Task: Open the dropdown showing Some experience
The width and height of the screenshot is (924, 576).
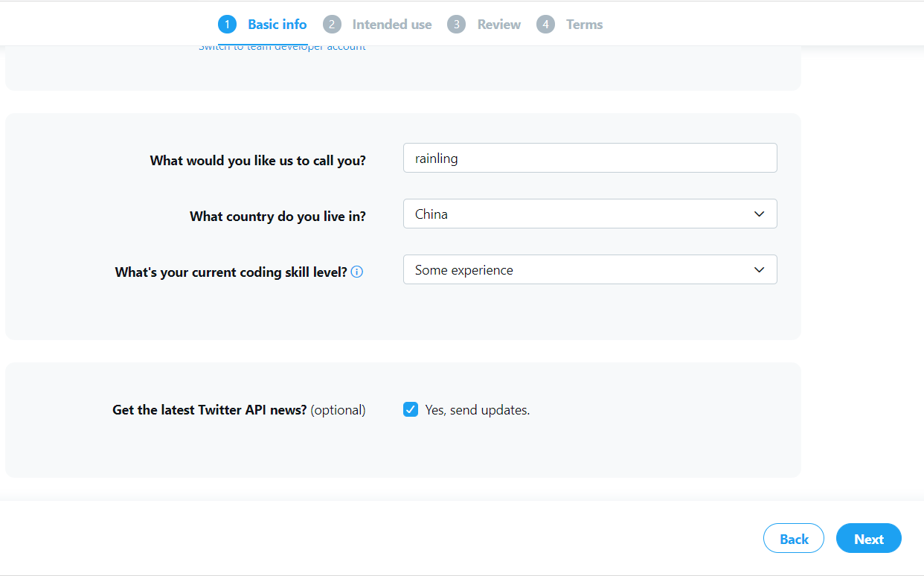Action: (590, 269)
